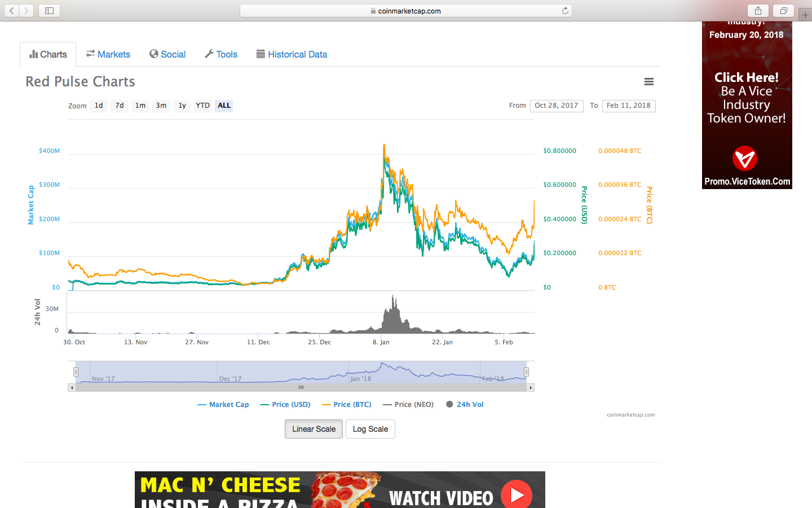The height and width of the screenshot is (508, 812).
Task: Click the From date field
Action: (x=557, y=106)
